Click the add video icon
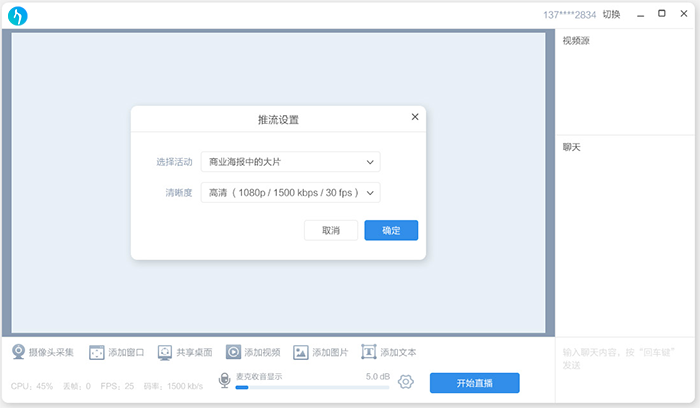This screenshot has height=408, width=700. 233,352
